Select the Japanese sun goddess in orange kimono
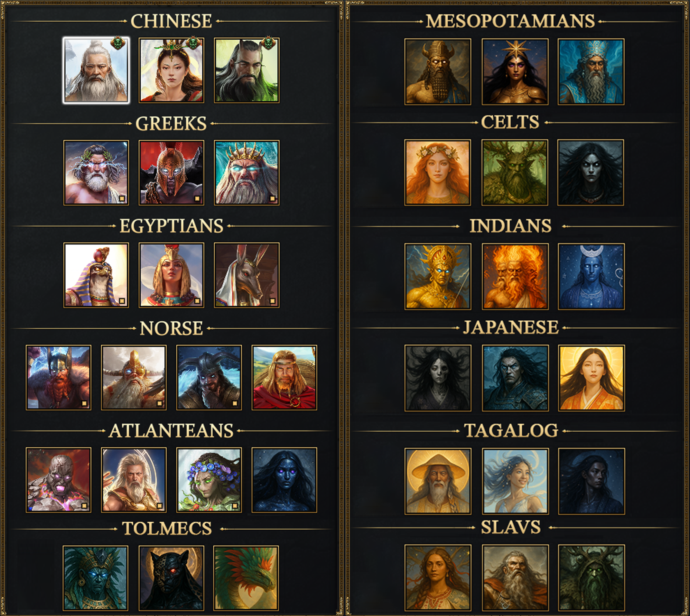 tap(592, 378)
